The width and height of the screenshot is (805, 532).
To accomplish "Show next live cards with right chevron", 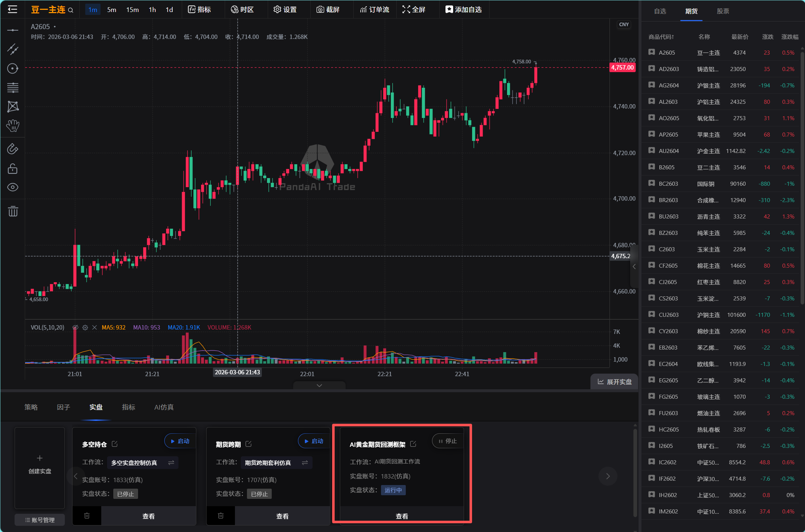I will click(608, 476).
